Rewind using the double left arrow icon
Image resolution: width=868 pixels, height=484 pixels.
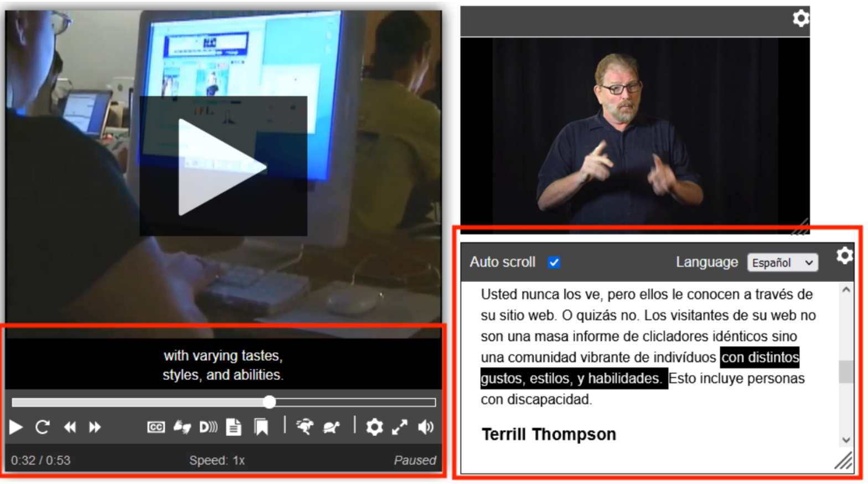click(70, 428)
